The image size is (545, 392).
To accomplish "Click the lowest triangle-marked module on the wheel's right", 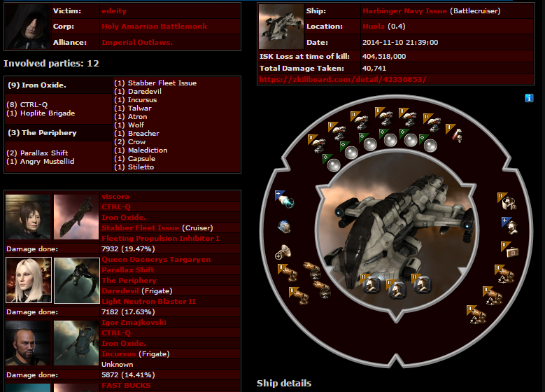I will (x=478, y=316).
